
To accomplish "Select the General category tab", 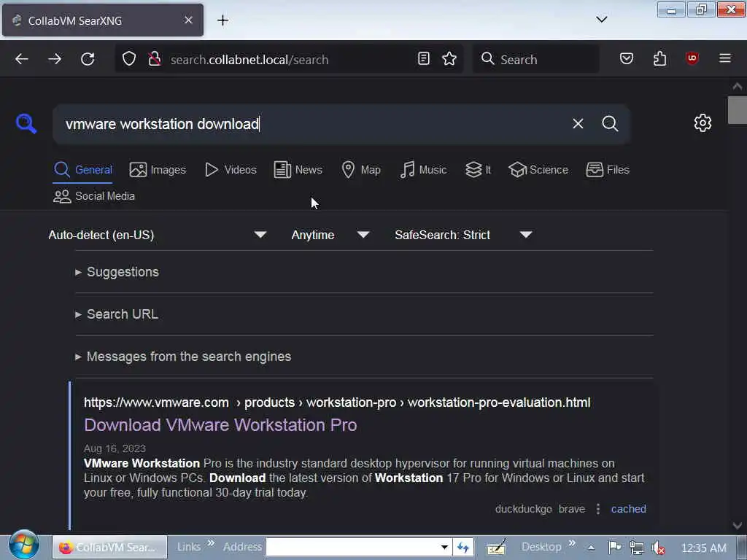I will coord(83,169).
